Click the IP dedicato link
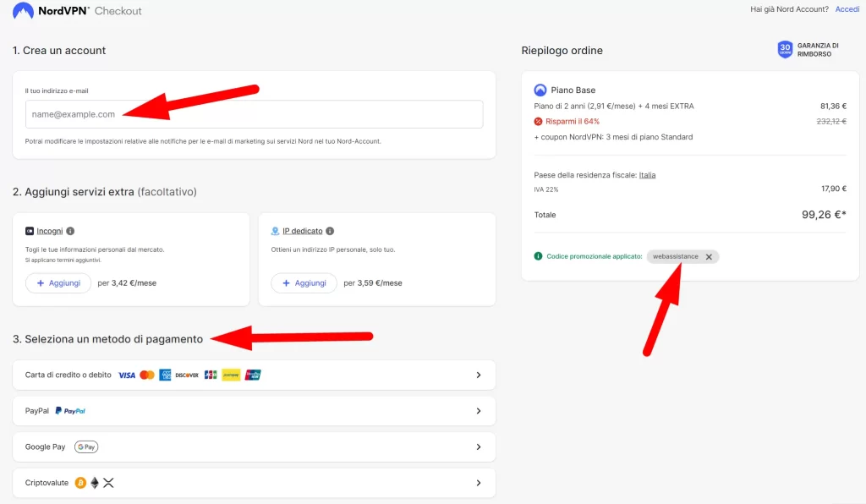 [303, 231]
